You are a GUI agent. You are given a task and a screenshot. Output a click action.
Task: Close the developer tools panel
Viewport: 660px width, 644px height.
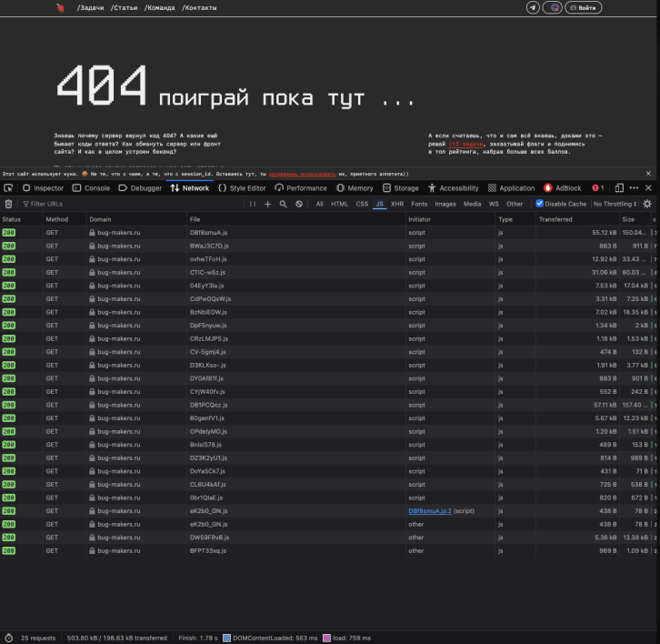[x=648, y=188]
